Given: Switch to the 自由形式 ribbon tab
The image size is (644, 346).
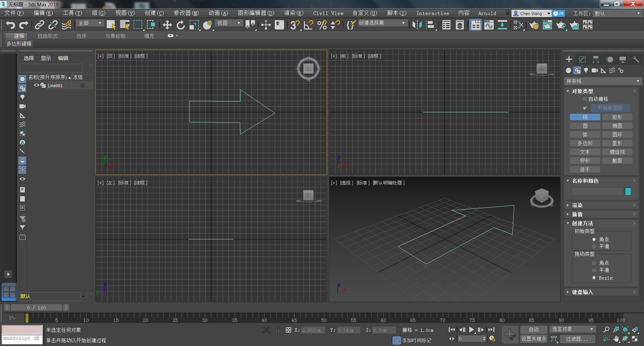Looking at the screenshot, I should [x=48, y=36].
